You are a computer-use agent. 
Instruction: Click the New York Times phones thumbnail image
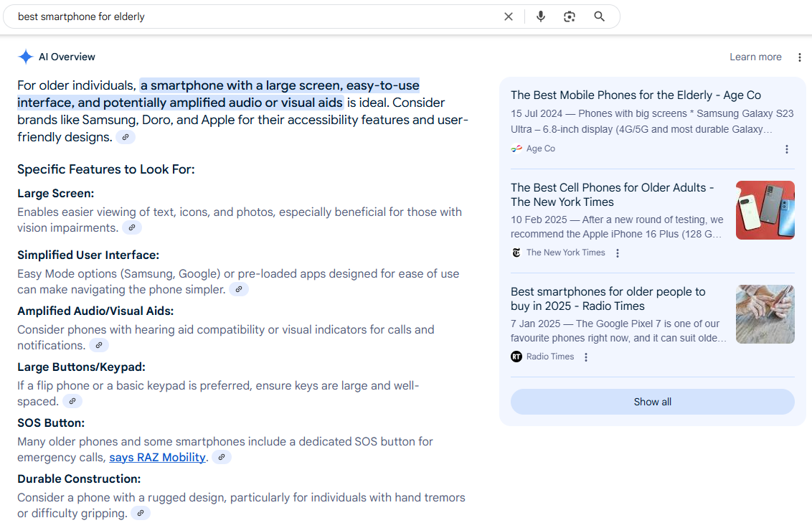tap(765, 210)
